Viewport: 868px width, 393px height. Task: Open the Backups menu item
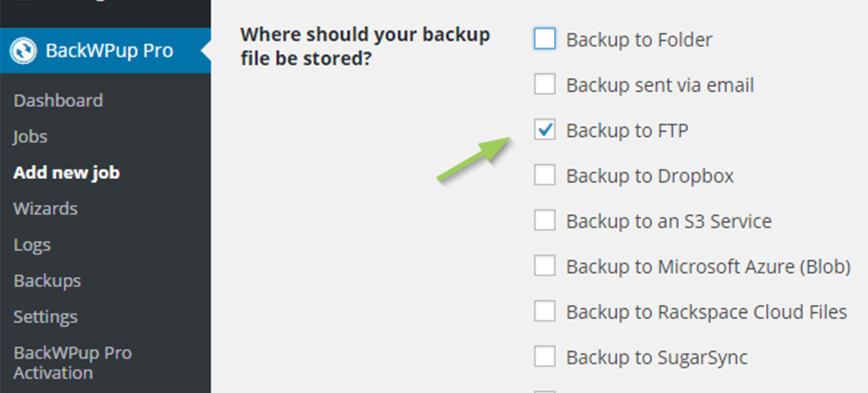coord(47,281)
